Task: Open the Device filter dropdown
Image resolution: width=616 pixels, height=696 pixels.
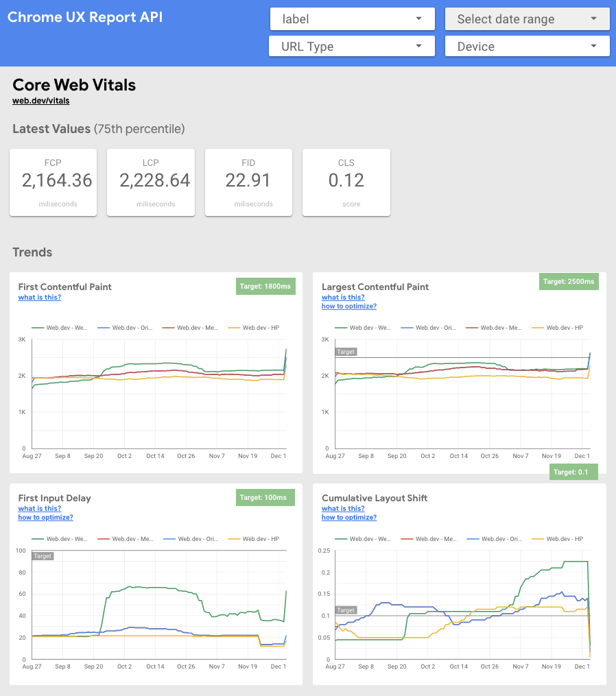Action: pyautogui.click(x=527, y=46)
